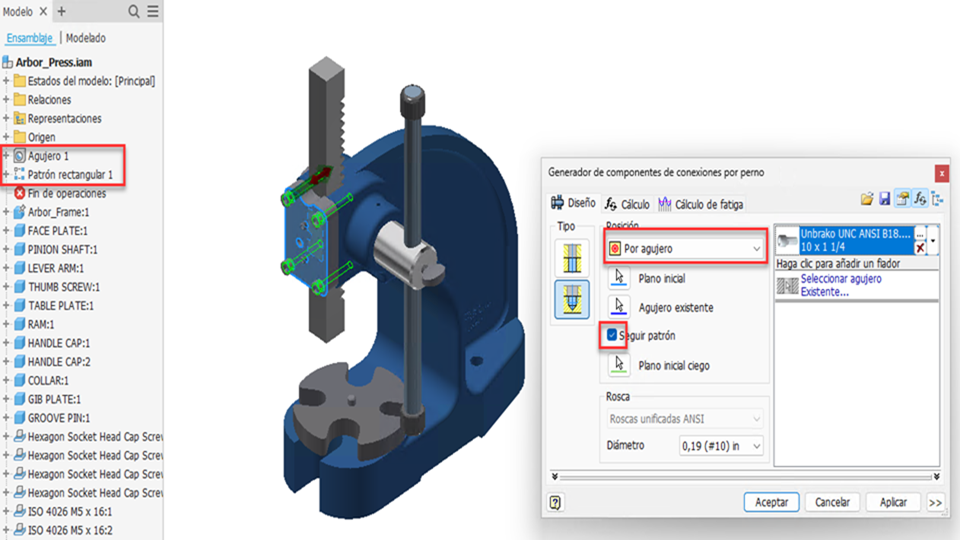Open the Cálculo de fatiga tab
The height and width of the screenshot is (540, 960).
701,204
